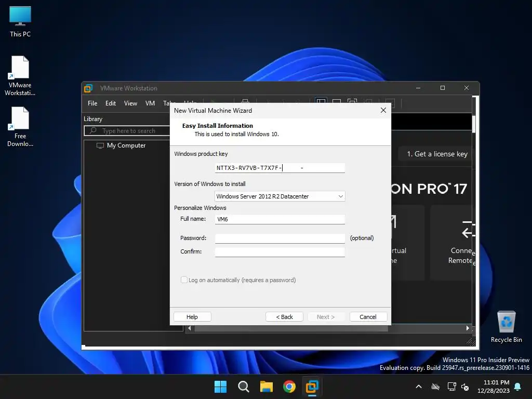Click the Next button
Screen dimensions: 532x399
coord(326,316)
